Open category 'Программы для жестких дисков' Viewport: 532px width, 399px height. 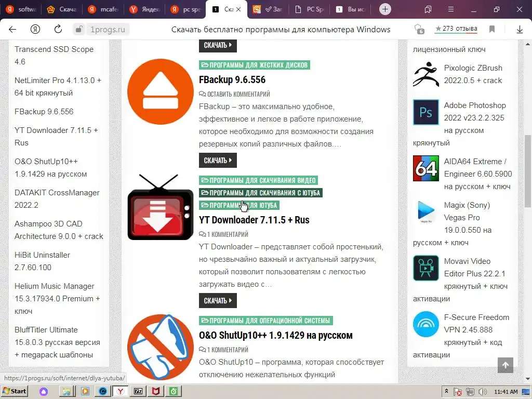(x=255, y=65)
